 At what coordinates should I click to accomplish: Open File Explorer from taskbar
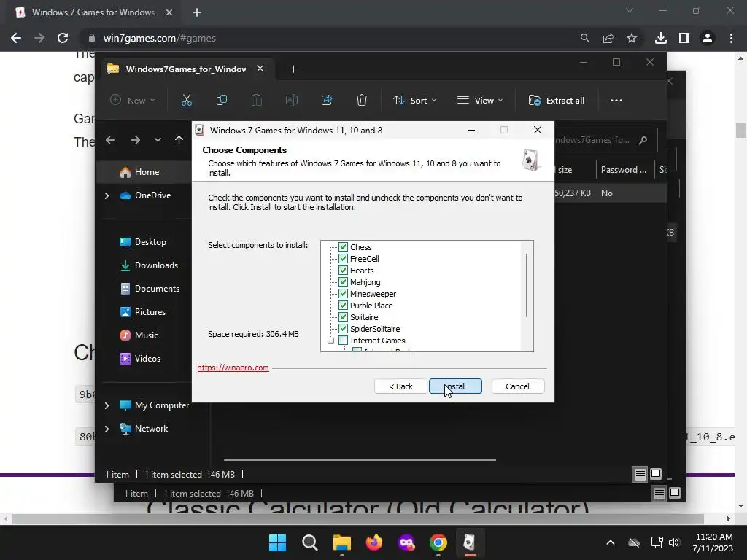(x=341, y=542)
